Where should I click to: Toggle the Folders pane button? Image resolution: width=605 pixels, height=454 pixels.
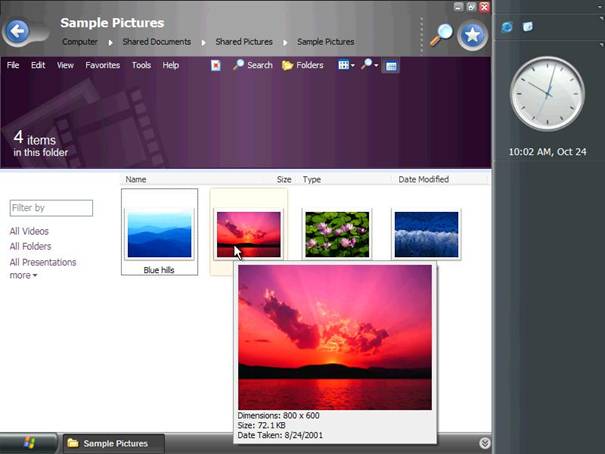(302, 65)
